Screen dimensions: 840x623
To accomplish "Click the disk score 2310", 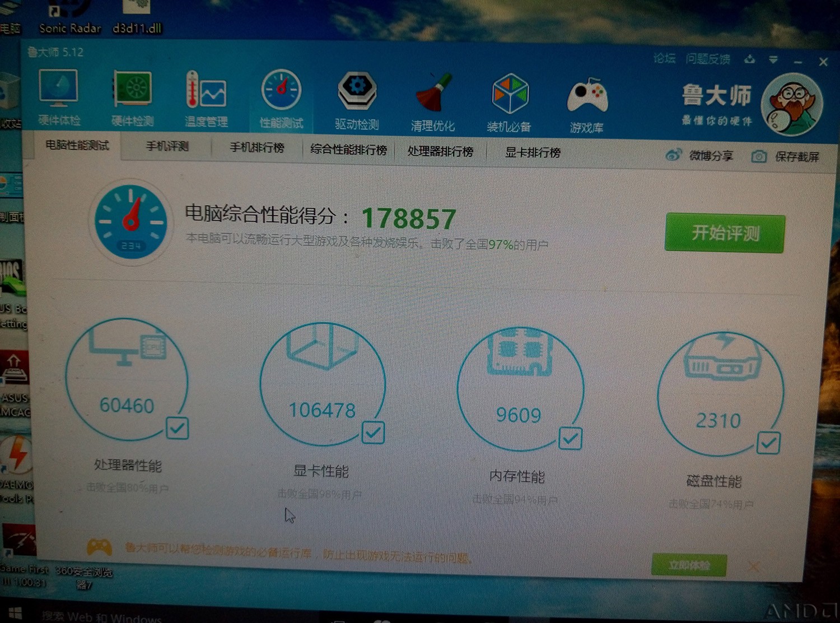I will pos(718,420).
